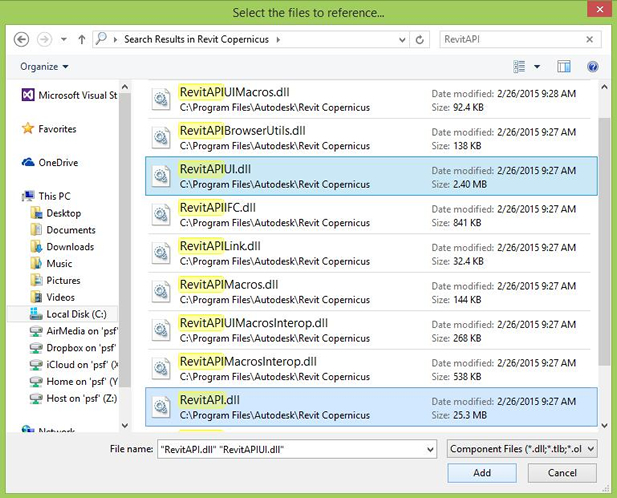Screen dimensions: 617x498
Task: Click the Back navigation arrow
Action: [21, 39]
